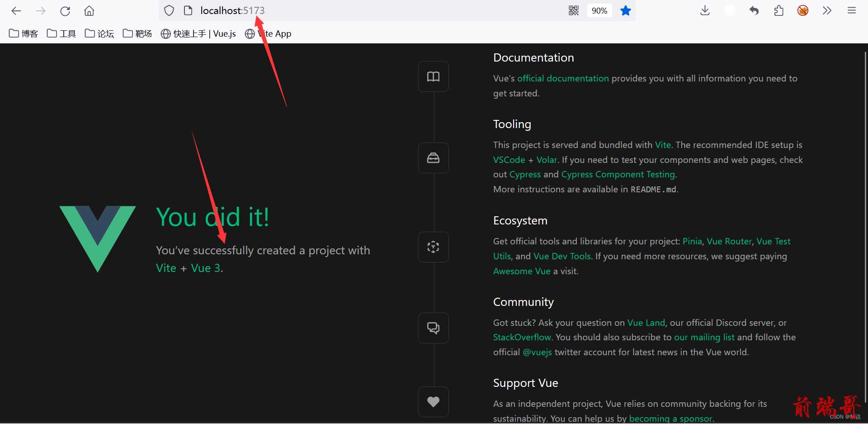Image resolution: width=868 pixels, height=424 pixels.
Task: Open the @vuejs twitter link
Action: click(537, 352)
